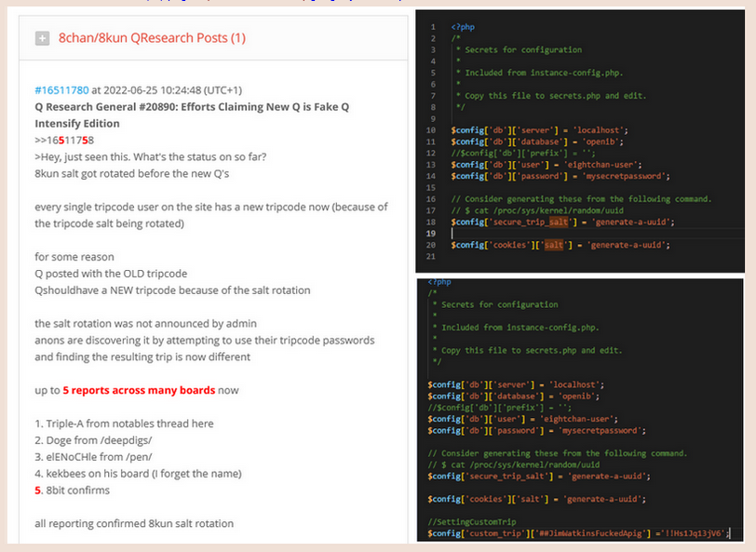Click '2. Doge from /deepdigs/'
This screenshot has height=552, width=756.
93,440
